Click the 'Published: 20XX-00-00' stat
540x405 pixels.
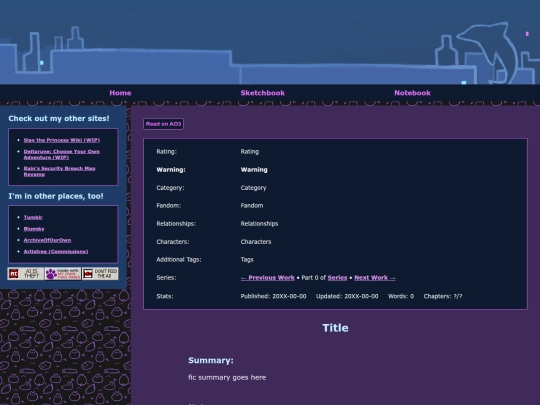[273, 296]
